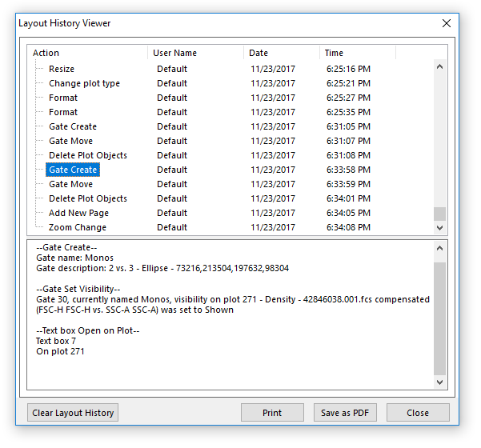Click the Clear Layout History button
Viewport: 481px width, 448px height.
[x=73, y=413]
